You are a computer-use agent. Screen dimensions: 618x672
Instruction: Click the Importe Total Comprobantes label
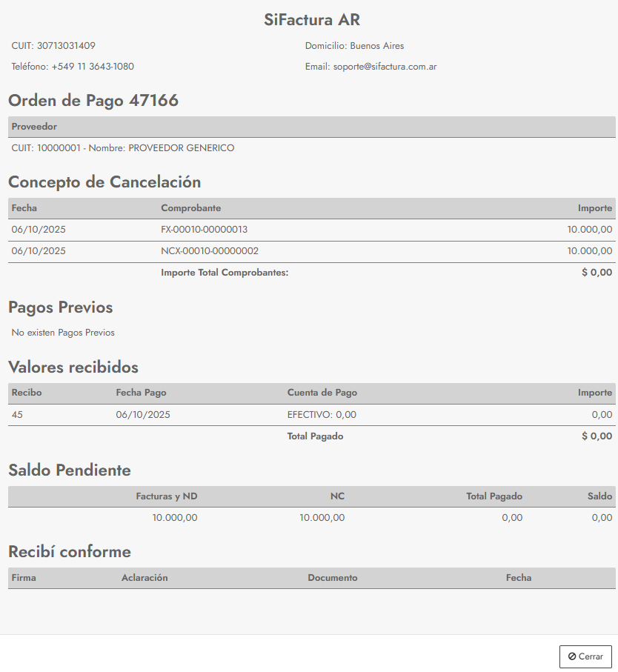coord(225,273)
